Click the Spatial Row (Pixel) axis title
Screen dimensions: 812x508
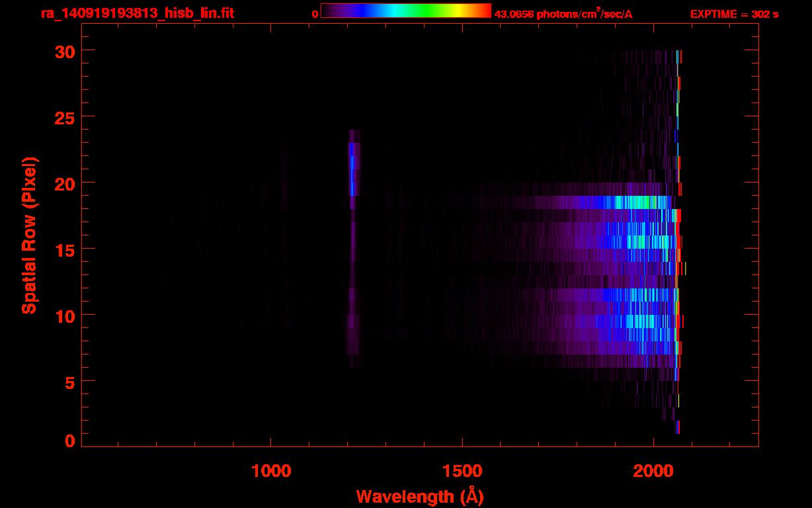[29, 235]
